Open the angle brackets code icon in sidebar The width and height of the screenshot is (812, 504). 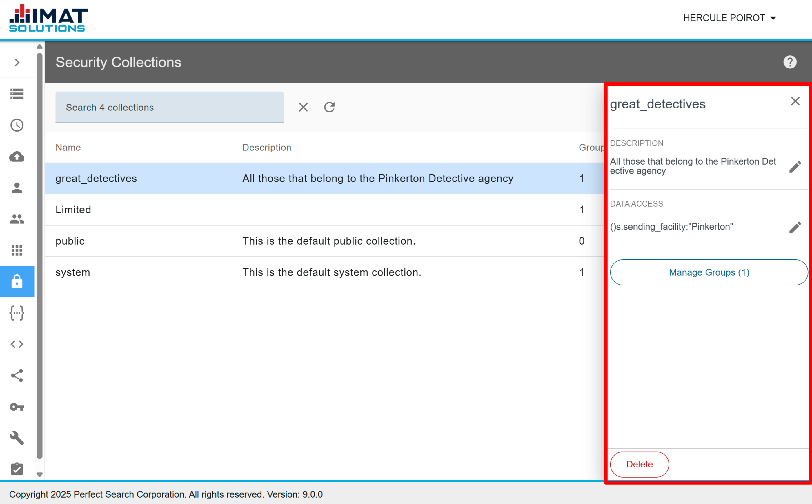tap(17, 344)
